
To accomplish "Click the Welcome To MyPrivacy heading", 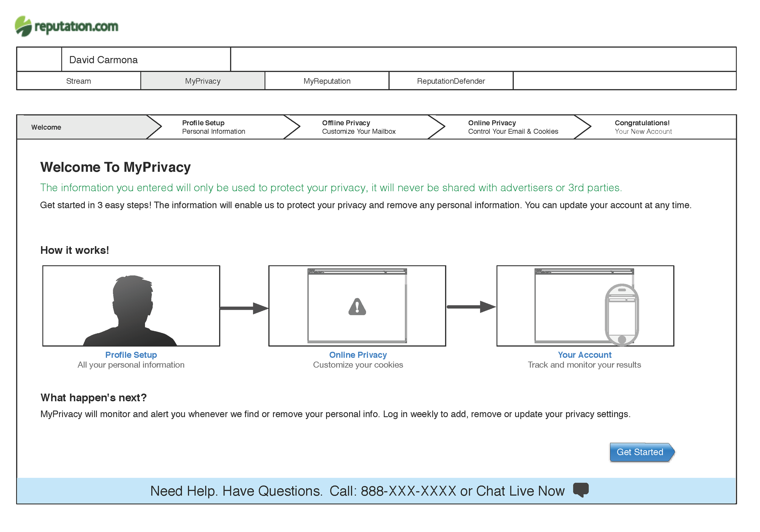I will coord(116,167).
